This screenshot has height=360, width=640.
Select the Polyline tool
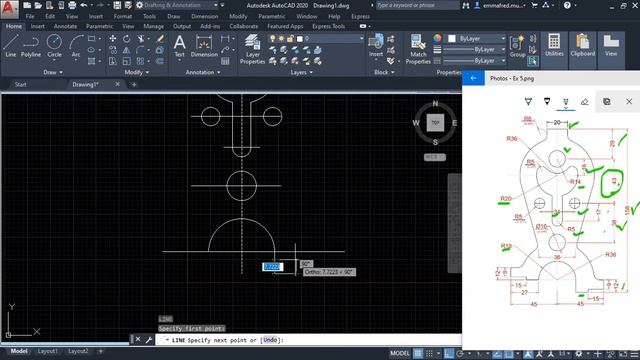pos(31,46)
